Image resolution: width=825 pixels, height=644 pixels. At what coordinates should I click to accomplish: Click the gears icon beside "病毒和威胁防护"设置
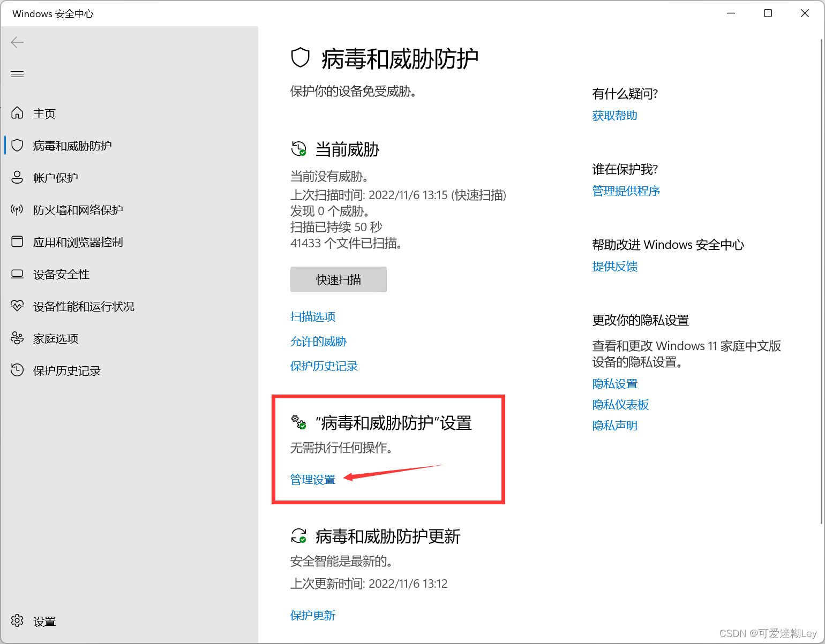(x=298, y=422)
